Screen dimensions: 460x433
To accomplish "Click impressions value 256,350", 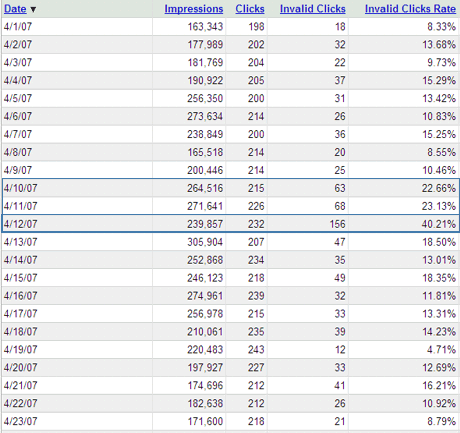I will pyautogui.click(x=205, y=99).
